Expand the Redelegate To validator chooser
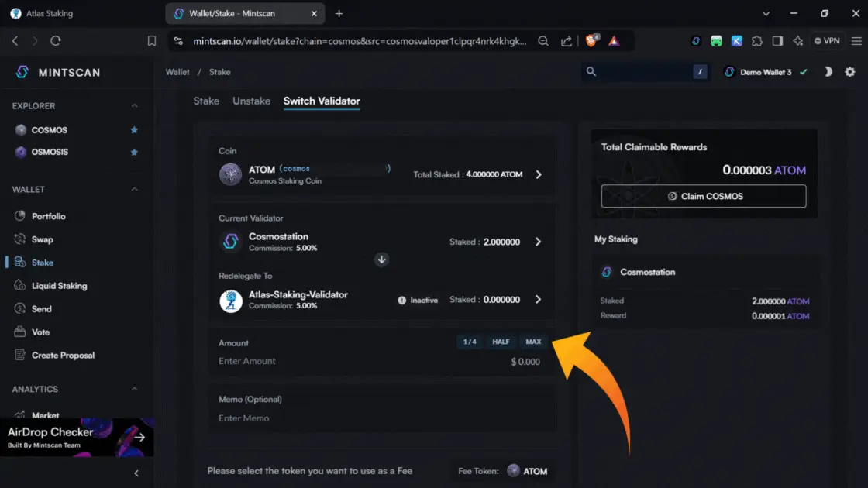The height and width of the screenshot is (488, 868). pyautogui.click(x=539, y=300)
